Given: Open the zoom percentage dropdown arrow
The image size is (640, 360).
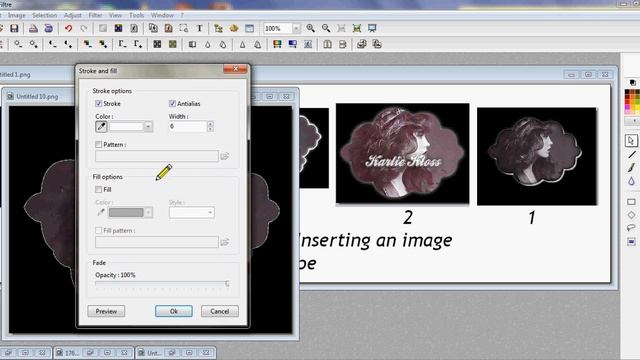Looking at the screenshot, I should tap(296, 28).
